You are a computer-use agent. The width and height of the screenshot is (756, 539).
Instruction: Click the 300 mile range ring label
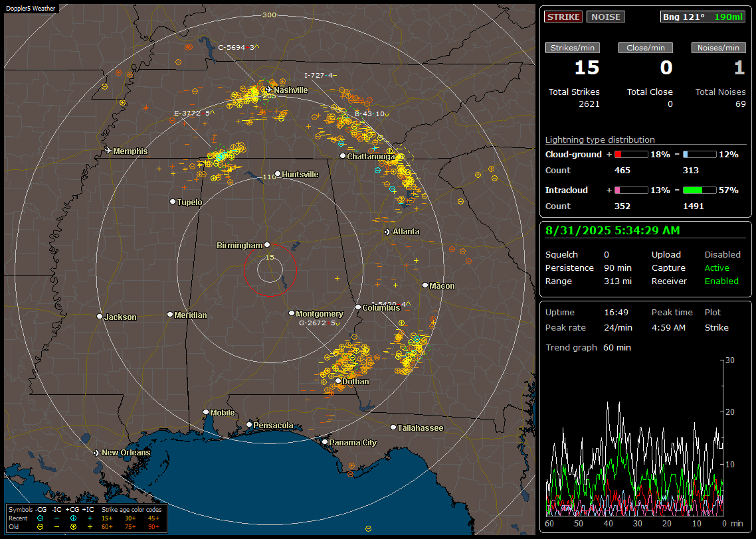pos(269,15)
